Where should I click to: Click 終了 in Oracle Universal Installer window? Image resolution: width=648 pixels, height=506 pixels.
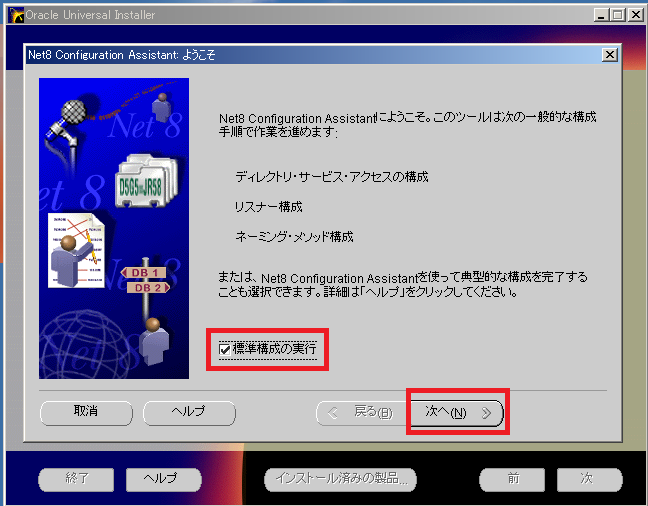76,480
